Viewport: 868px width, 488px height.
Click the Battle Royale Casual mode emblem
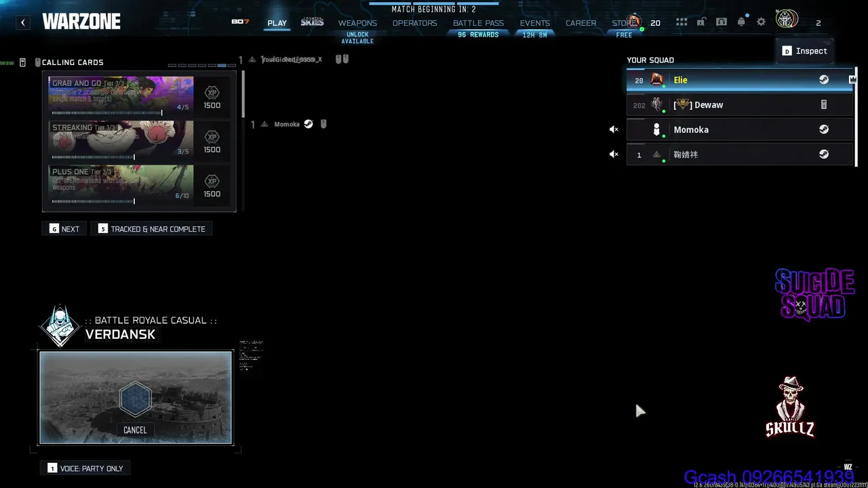point(60,326)
